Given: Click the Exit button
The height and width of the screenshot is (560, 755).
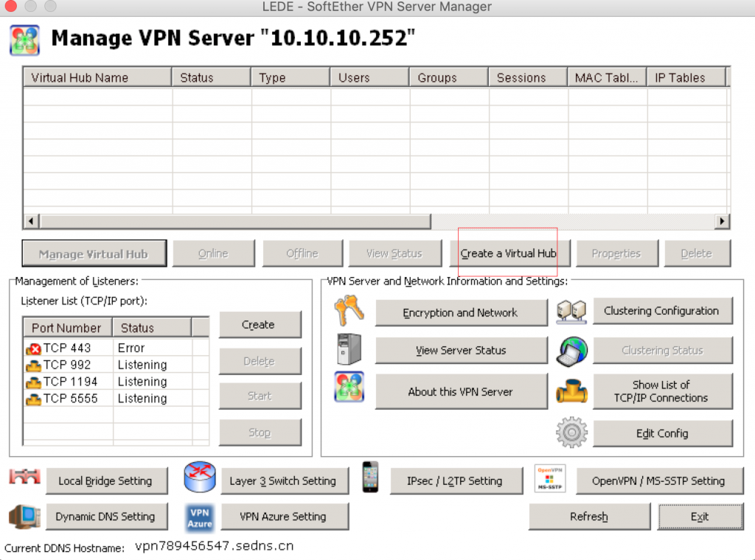Looking at the screenshot, I should (700, 517).
